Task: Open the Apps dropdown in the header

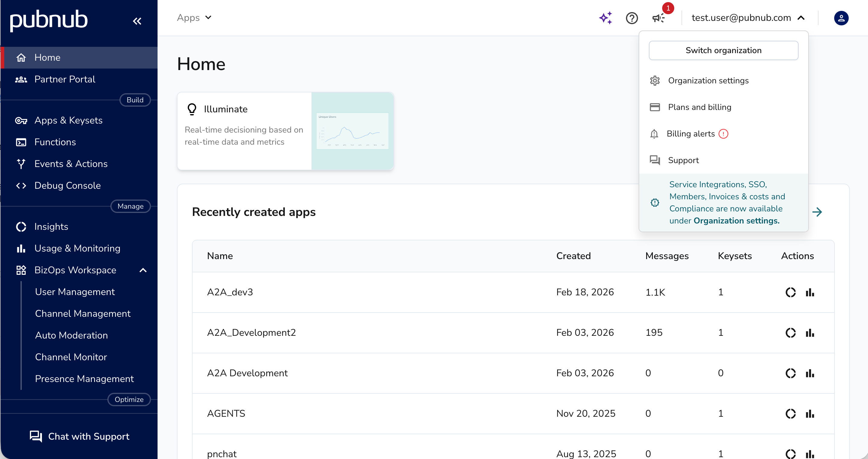Action: [194, 18]
